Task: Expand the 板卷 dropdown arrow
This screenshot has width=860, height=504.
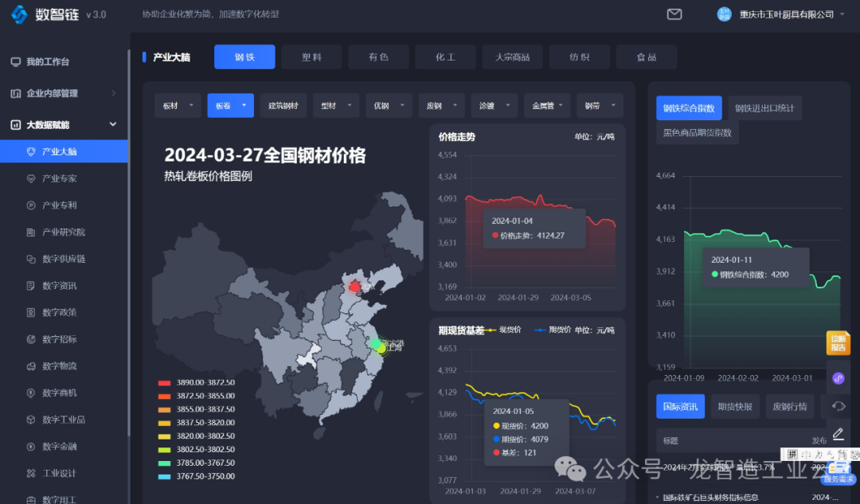Action: (x=244, y=106)
